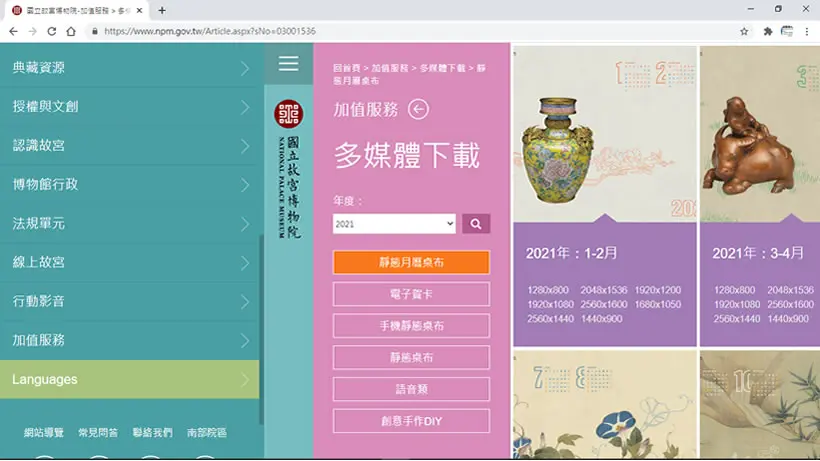Toggle the hamburger menu icon
Viewport: 820px width, 461px height.
point(288,64)
